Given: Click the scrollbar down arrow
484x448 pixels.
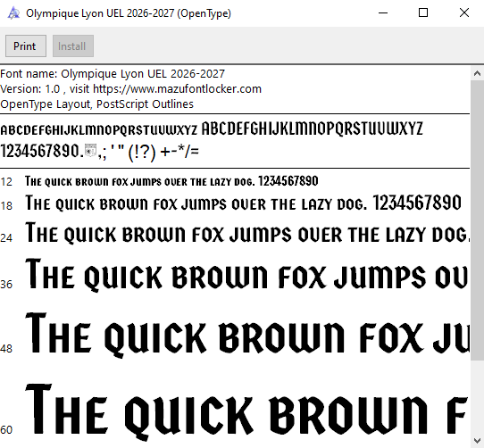Looking at the screenshot, I should click(x=477, y=441).
